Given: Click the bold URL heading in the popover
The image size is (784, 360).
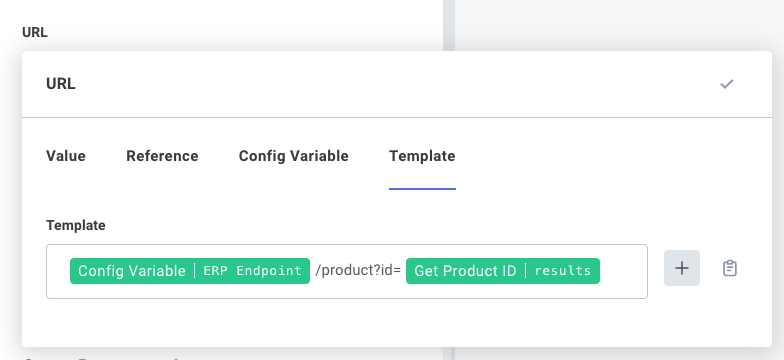Looking at the screenshot, I should (60, 84).
